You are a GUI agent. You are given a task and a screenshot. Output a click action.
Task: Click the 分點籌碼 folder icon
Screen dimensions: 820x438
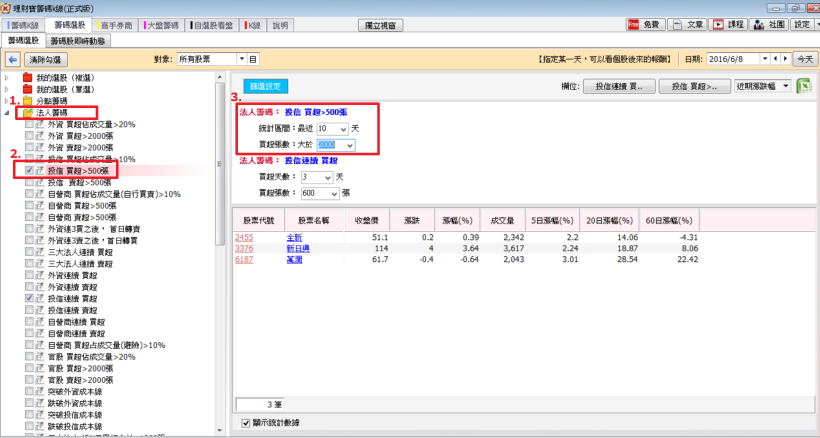click(28, 101)
